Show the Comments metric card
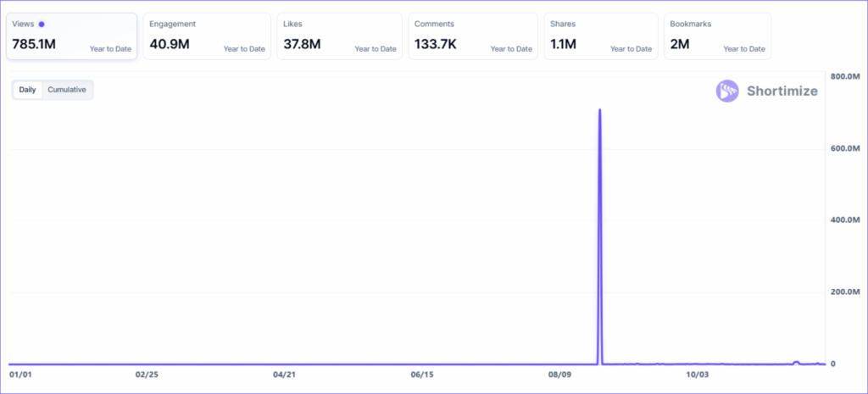868x394 pixels. click(472, 36)
